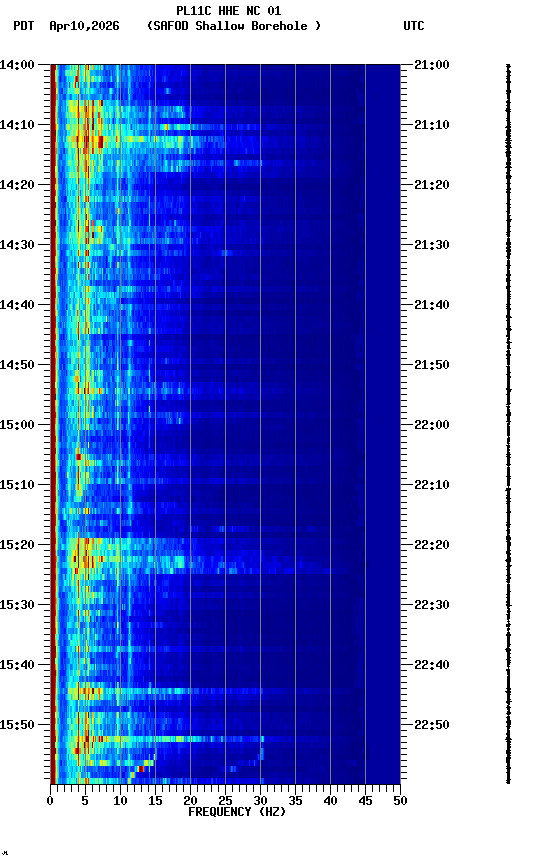Click the 15:30 PDT time label
This screenshot has width=552, height=864.
click(x=17, y=606)
